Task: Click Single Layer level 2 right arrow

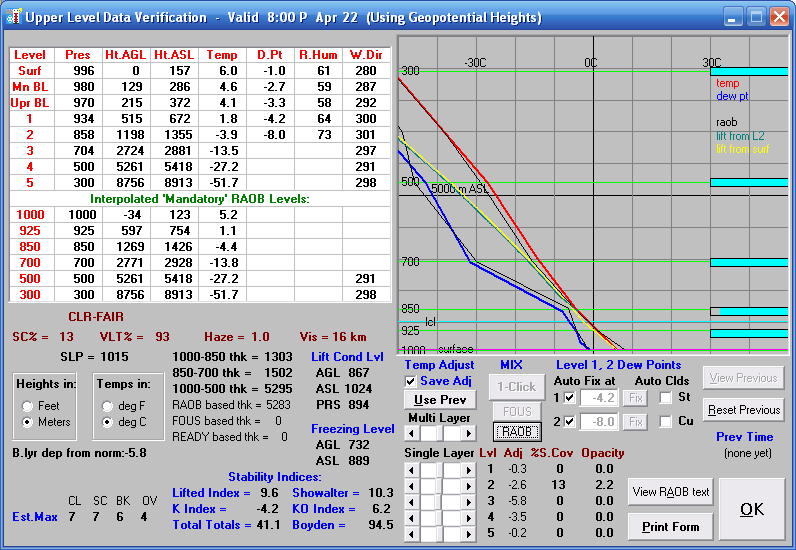Action: coord(466,484)
